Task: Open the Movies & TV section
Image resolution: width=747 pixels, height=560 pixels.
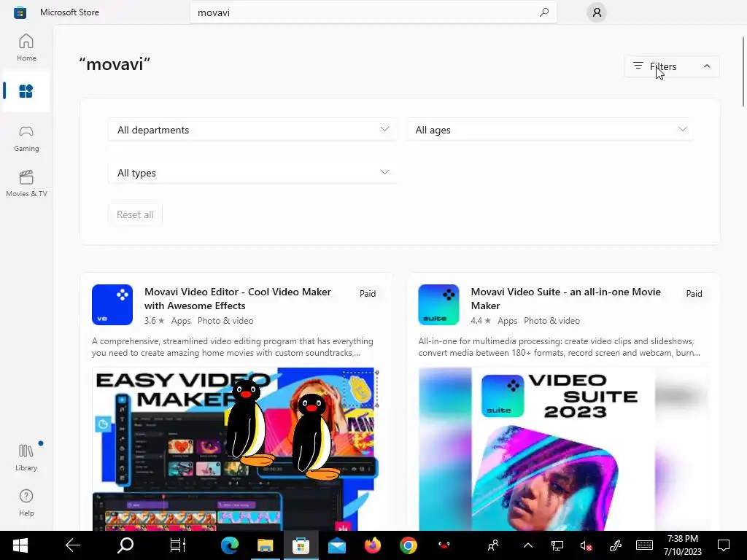Action: (x=26, y=183)
